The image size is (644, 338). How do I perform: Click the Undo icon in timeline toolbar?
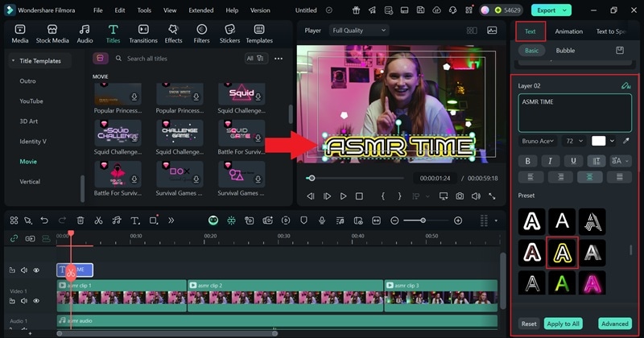click(44, 221)
